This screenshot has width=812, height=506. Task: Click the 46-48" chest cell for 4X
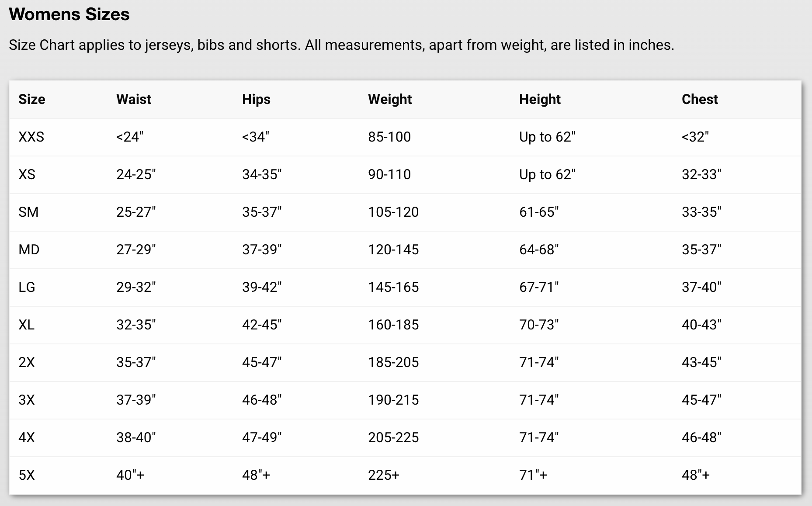point(701,437)
